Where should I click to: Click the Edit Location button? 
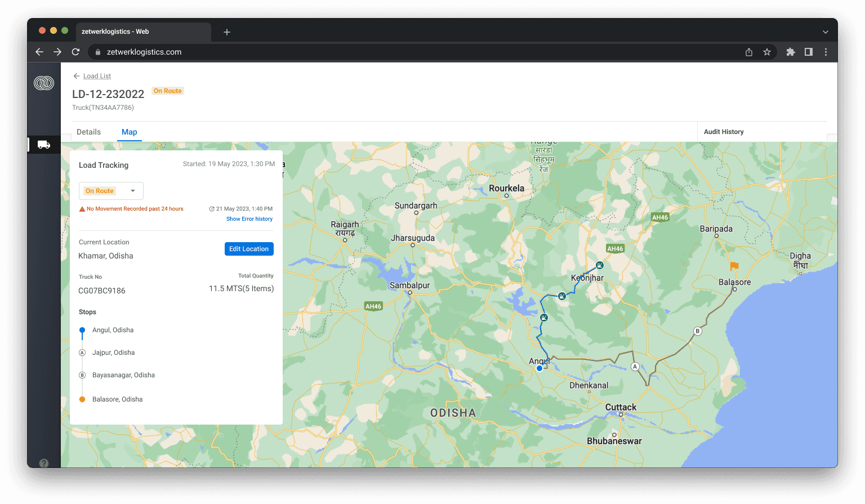click(x=249, y=249)
